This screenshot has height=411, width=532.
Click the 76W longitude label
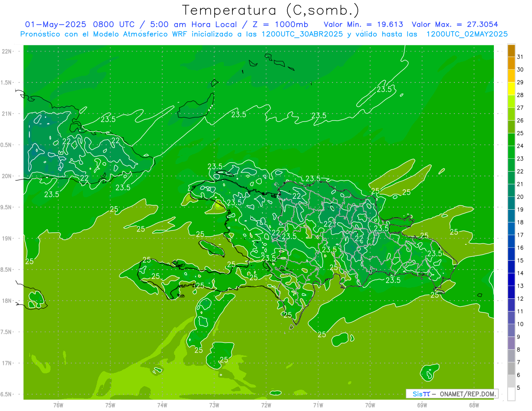(x=59, y=405)
